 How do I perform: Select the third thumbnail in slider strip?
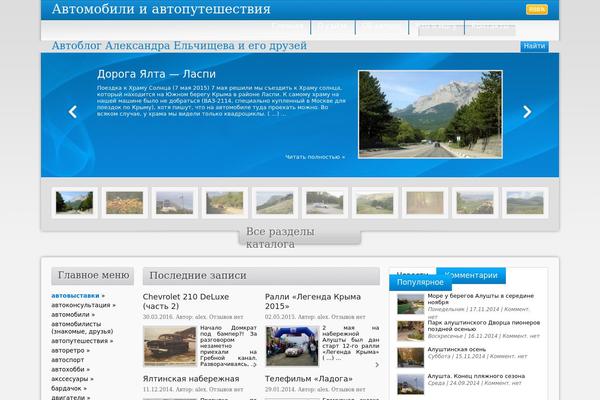tap(174, 202)
